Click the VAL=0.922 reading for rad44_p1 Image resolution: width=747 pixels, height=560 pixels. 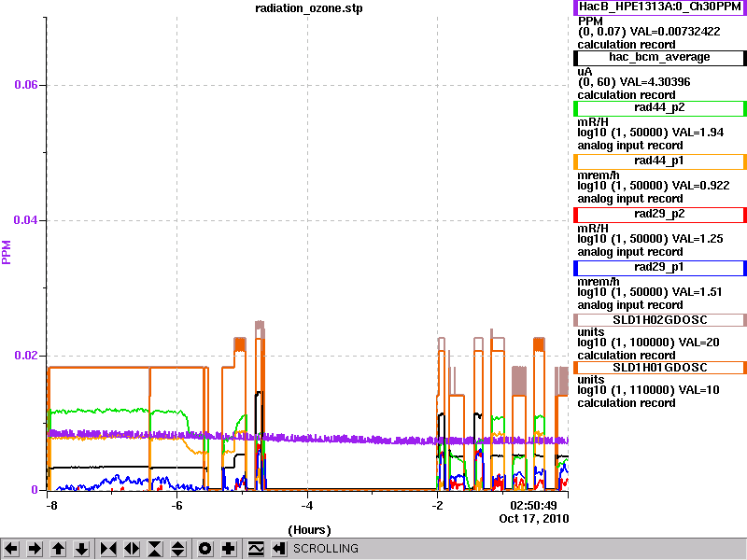coord(701,186)
